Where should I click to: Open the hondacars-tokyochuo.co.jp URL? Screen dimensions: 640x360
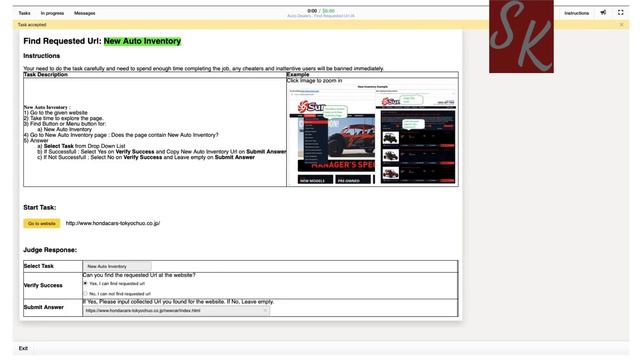(x=113, y=223)
